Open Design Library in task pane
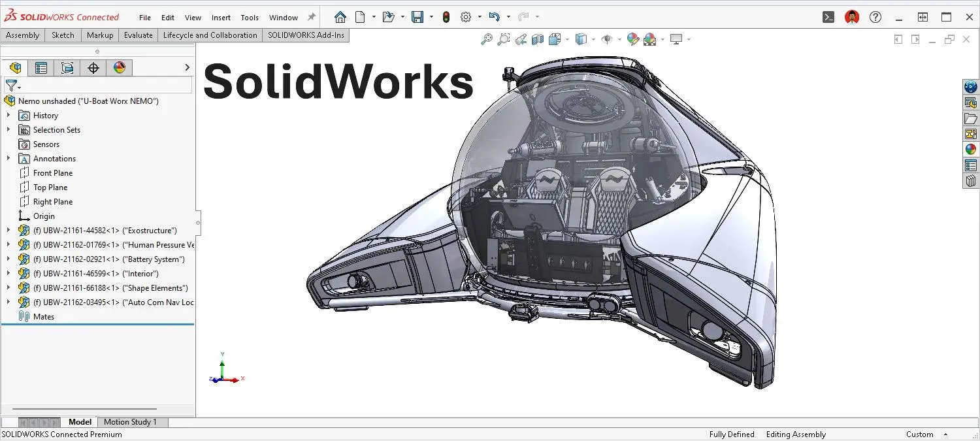 971,103
